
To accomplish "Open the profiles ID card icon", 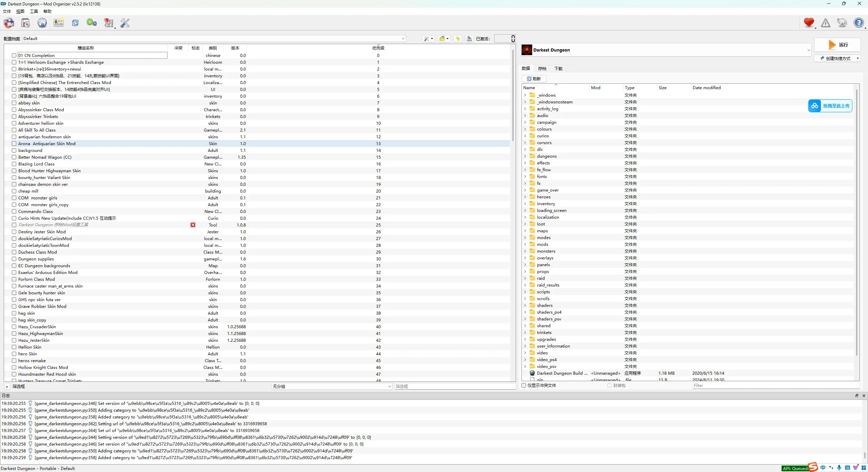I will click(x=59, y=23).
